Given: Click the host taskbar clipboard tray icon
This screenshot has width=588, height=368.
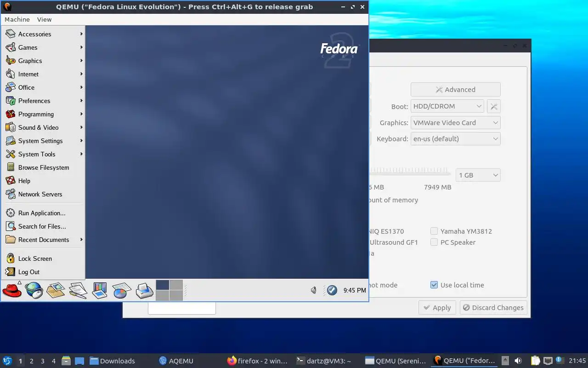Looking at the screenshot, I should 535,361.
